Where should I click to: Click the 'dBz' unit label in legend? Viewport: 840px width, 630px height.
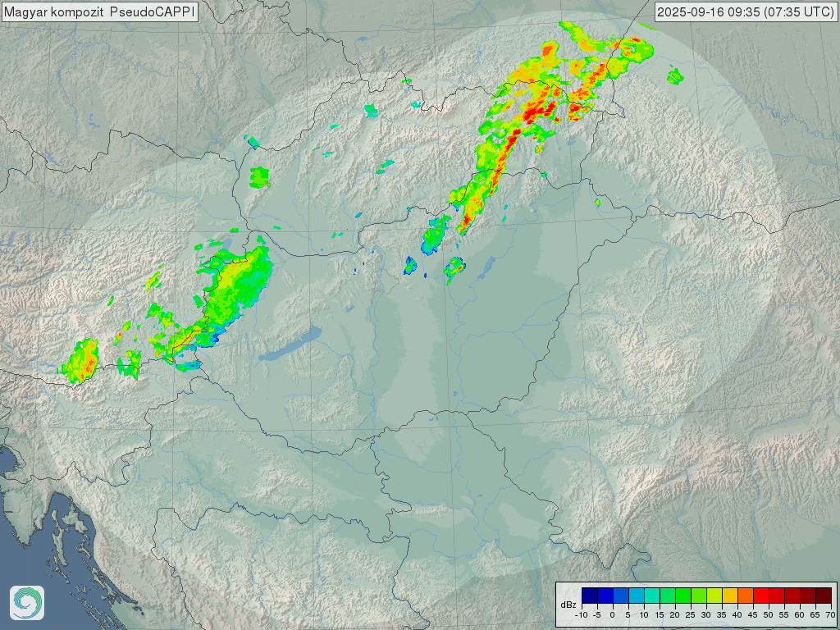tap(568, 605)
